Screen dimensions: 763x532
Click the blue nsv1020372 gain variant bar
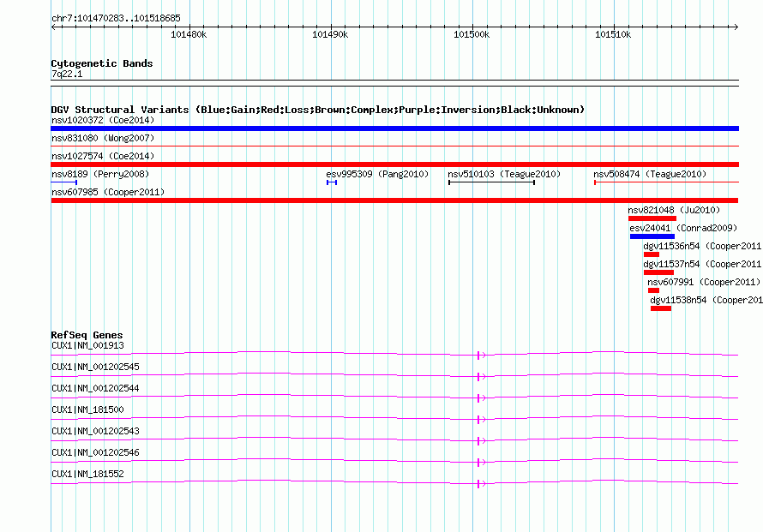(394, 129)
